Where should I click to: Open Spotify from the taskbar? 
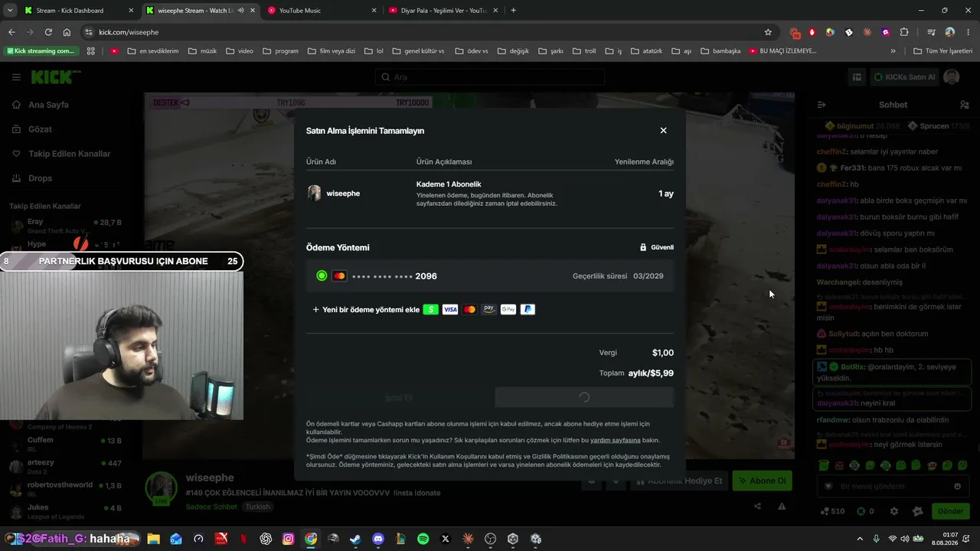(x=423, y=539)
